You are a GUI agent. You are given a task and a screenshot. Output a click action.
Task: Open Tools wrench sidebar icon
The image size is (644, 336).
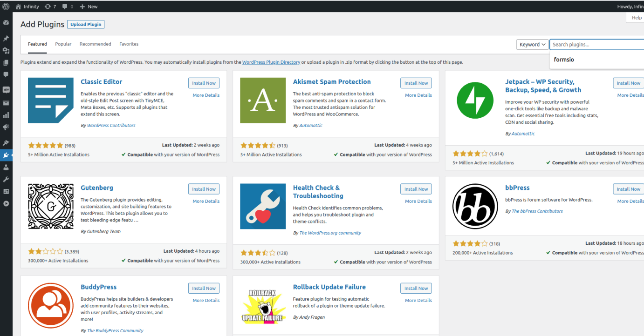(x=6, y=179)
